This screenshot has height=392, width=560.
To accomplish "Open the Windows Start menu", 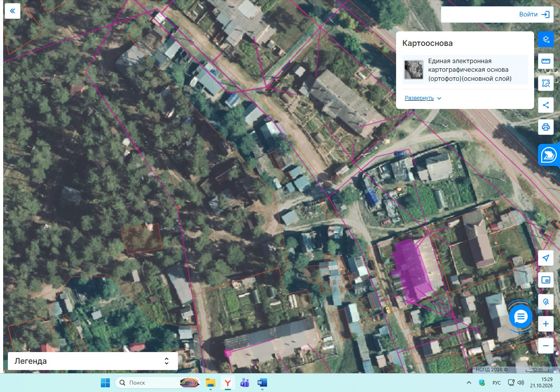I will [105, 383].
